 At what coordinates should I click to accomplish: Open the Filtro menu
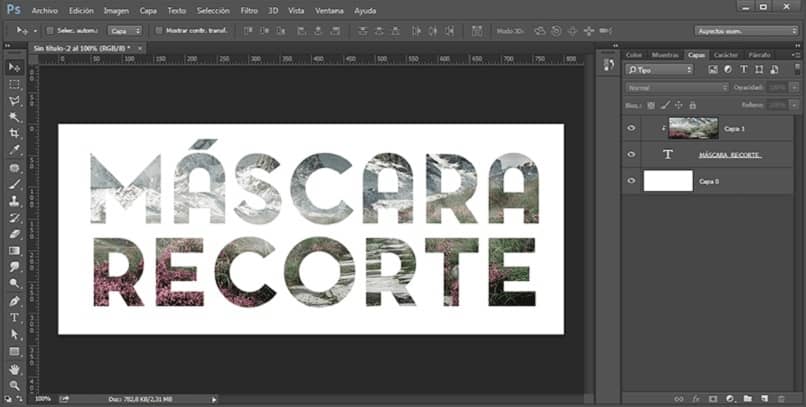point(249,9)
